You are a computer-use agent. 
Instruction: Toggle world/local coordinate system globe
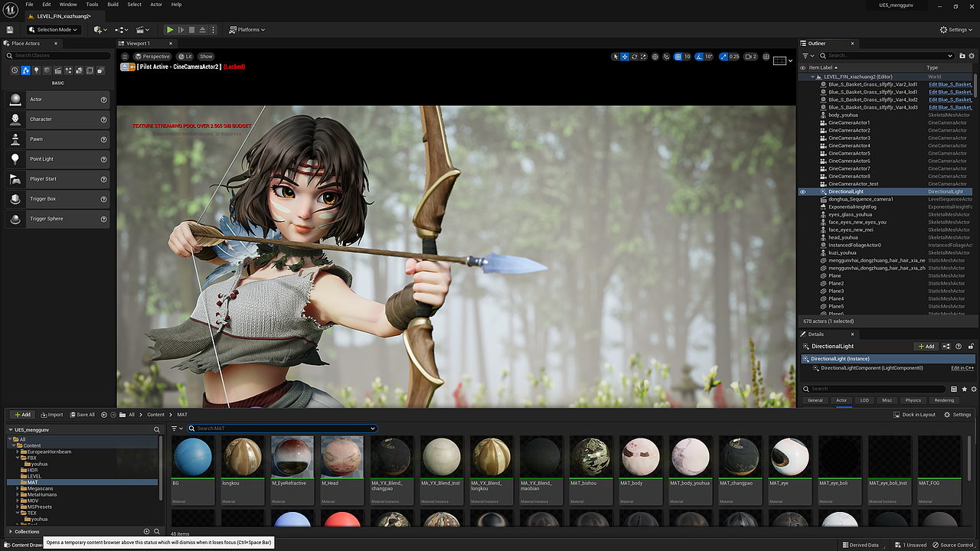coord(655,57)
